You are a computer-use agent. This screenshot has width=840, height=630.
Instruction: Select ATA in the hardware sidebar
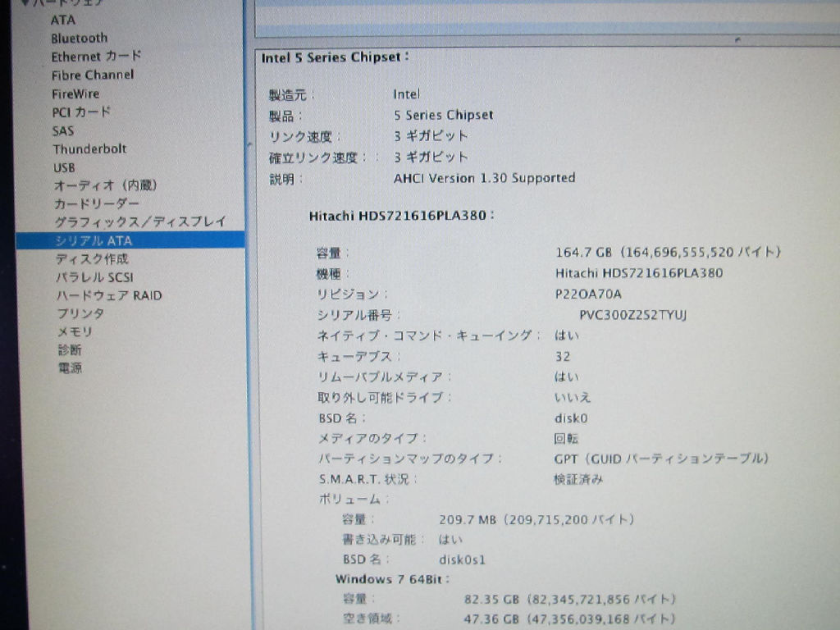tap(62, 20)
